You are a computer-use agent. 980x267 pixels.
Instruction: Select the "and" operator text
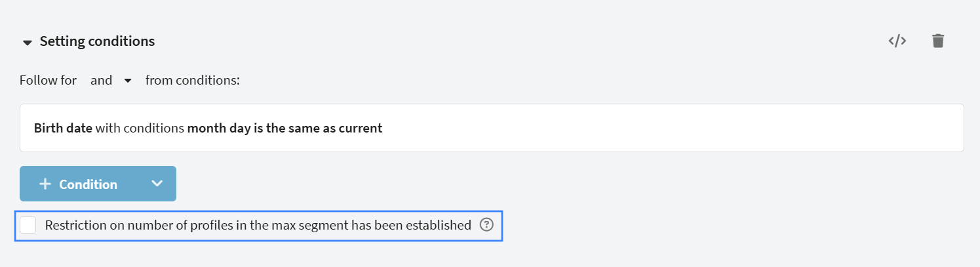(102, 81)
